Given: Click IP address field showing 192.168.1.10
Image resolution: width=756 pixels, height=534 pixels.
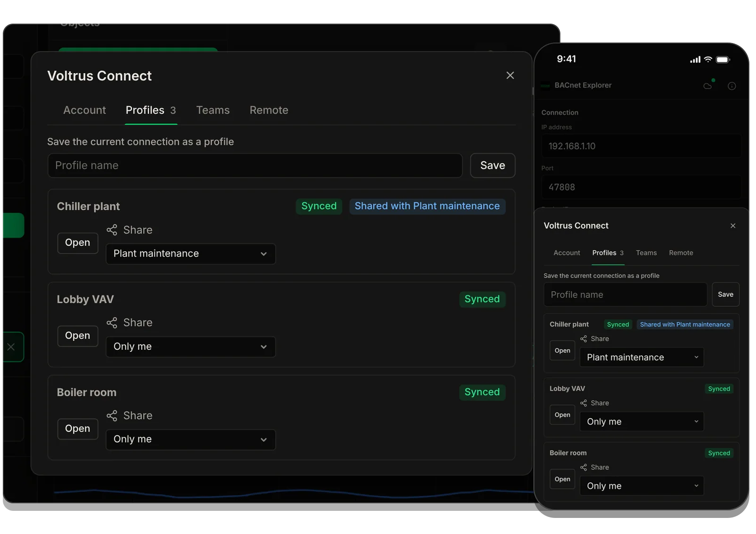Looking at the screenshot, I should pos(641,146).
